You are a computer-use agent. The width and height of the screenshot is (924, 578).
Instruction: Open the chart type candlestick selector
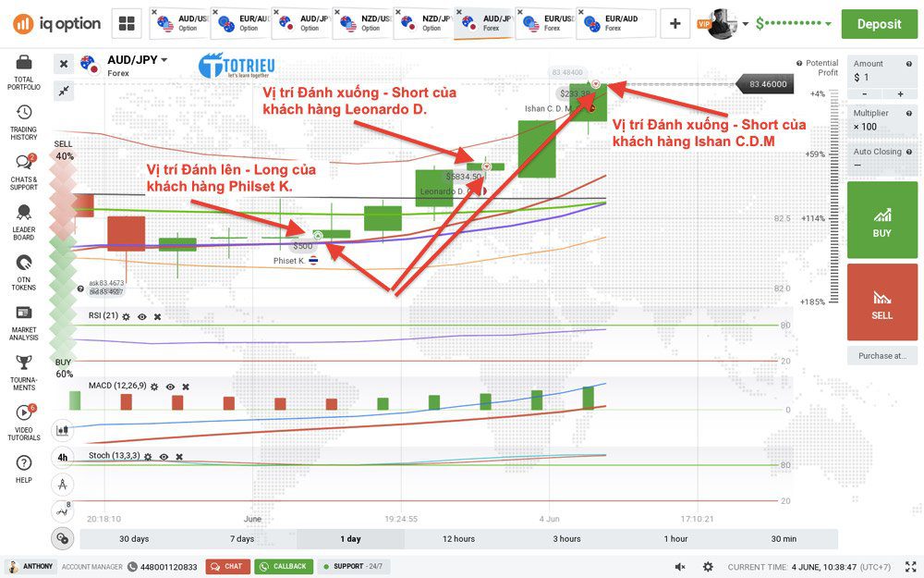click(x=63, y=430)
